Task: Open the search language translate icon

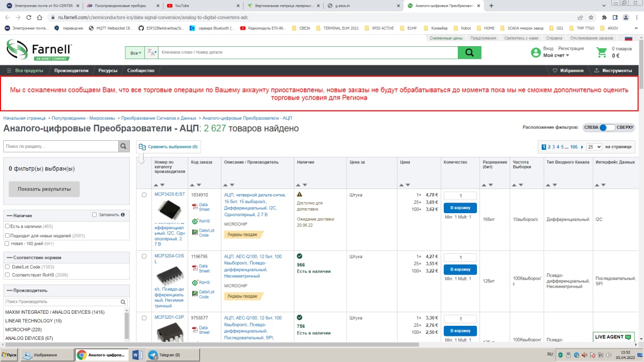Action: [x=151, y=52]
